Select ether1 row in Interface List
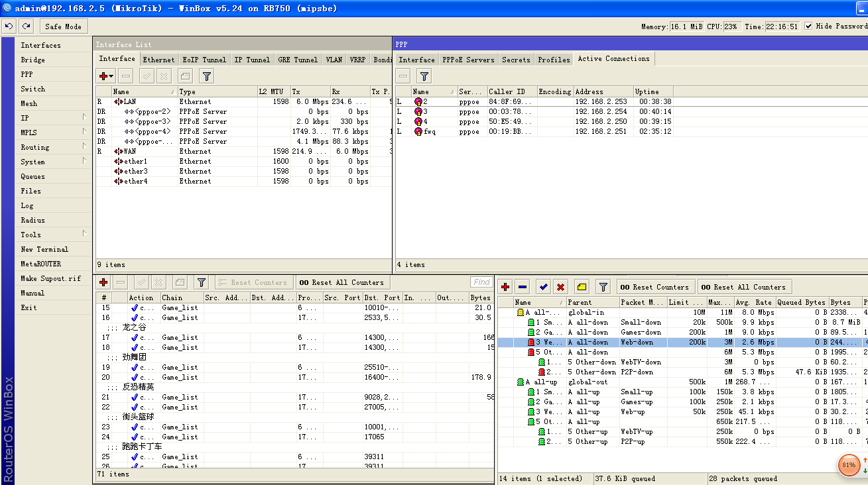Image resolution: width=868 pixels, height=485 pixels. point(243,161)
